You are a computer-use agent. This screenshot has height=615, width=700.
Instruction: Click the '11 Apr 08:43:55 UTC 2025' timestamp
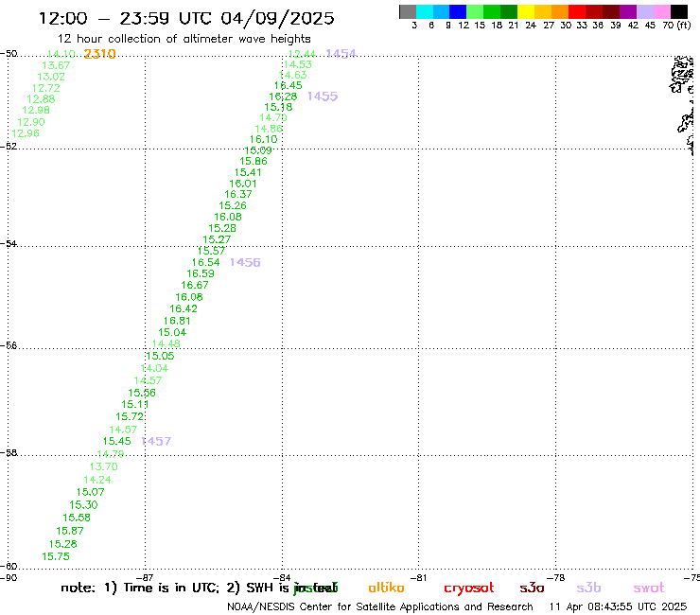[618, 607]
